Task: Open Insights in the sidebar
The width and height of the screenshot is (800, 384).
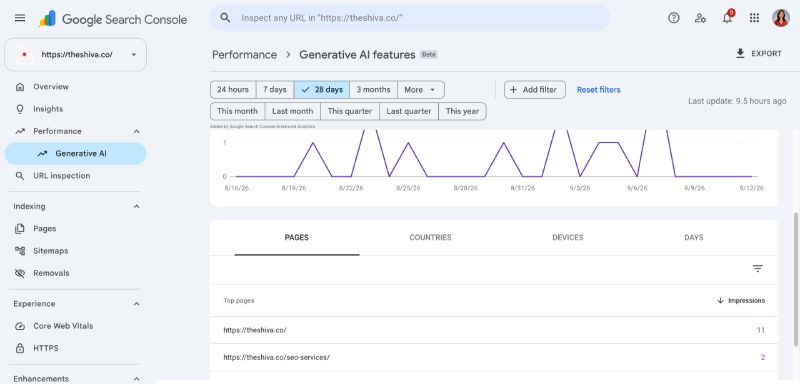Action: click(76, 109)
